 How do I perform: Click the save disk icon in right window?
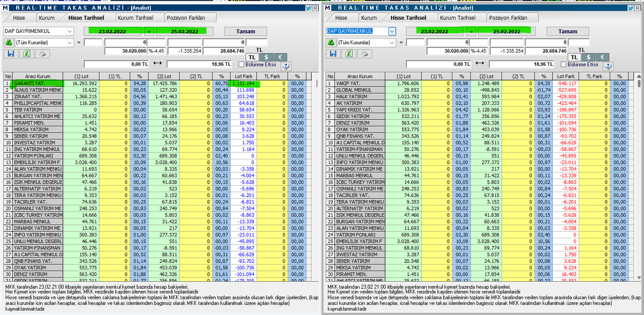coord(333,54)
